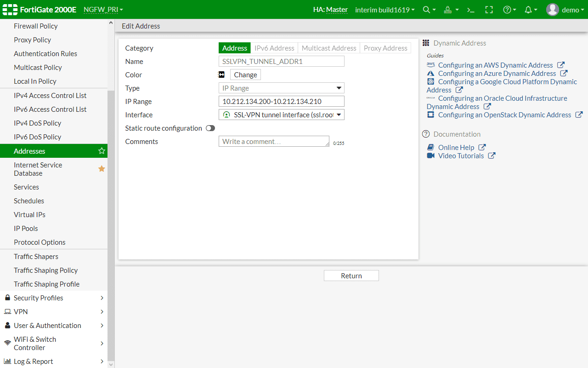
Task: Select the Multicast Address category tab
Action: (x=329, y=48)
